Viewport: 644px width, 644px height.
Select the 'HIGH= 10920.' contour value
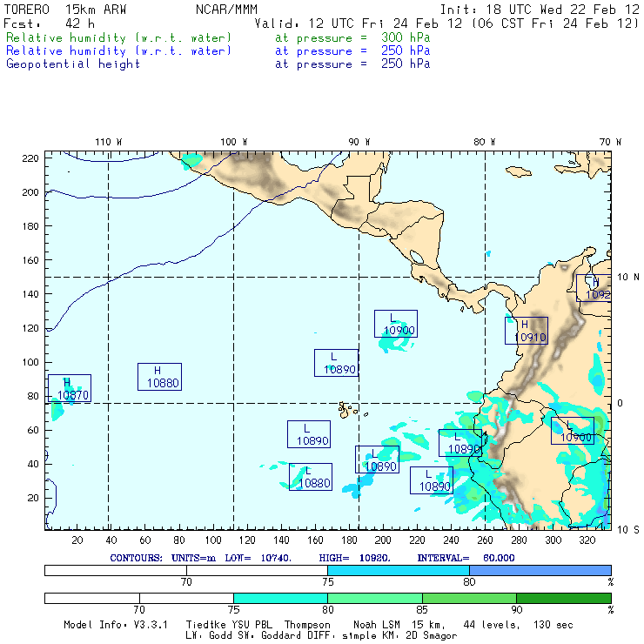(355, 558)
